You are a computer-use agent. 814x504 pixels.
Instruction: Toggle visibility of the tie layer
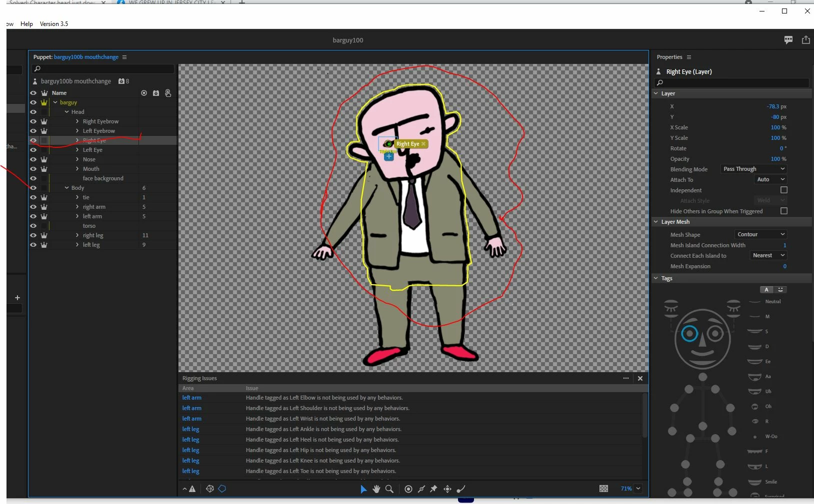pos(33,197)
